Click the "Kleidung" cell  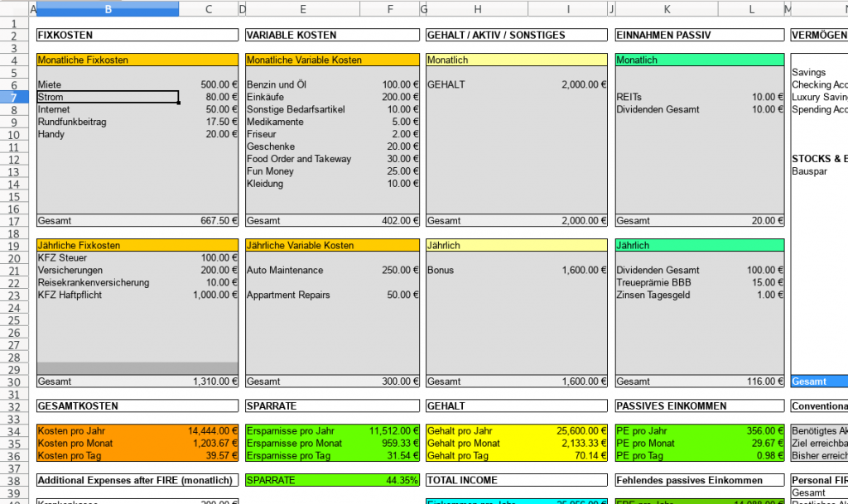pyautogui.click(x=302, y=185)
